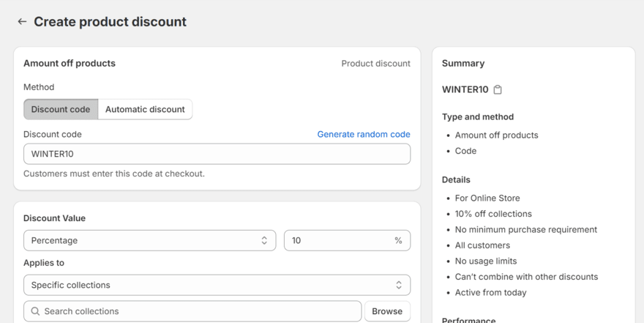Click the Product discount label in card header
This screenshot has height=323, width=644.
375,64
